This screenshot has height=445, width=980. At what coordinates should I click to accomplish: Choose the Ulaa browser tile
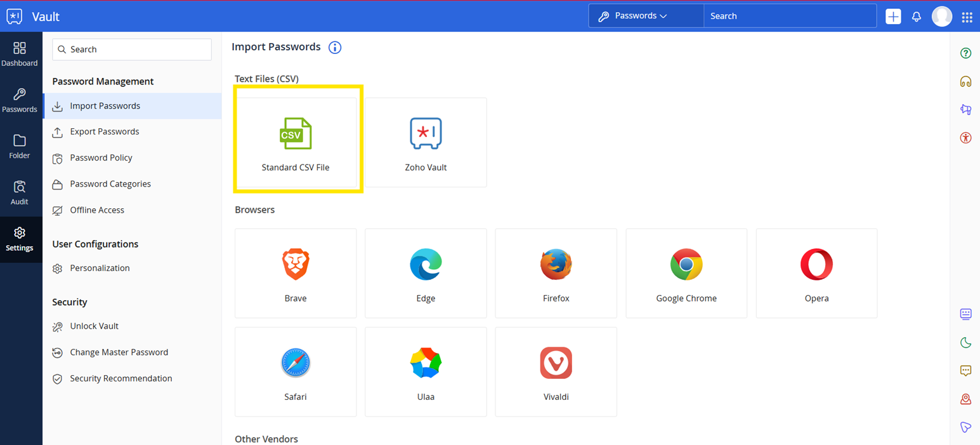pos(426,372)
